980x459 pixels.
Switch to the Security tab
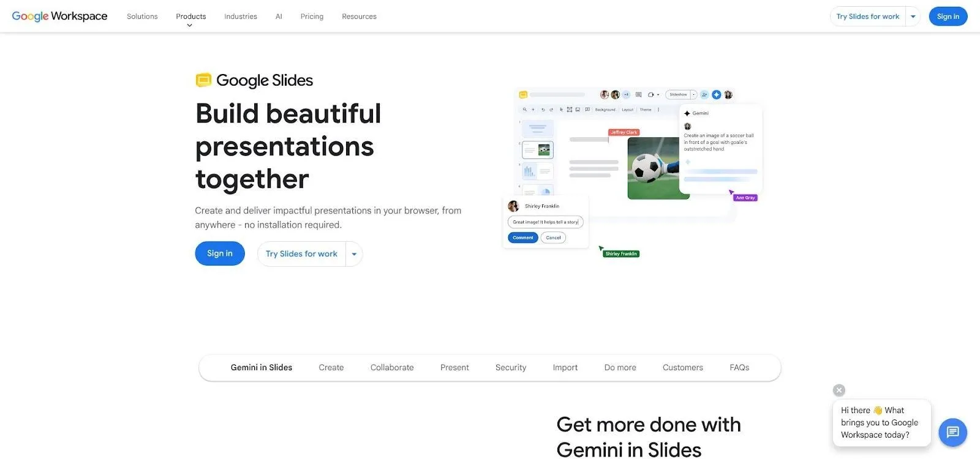click(x=511, y=368)
